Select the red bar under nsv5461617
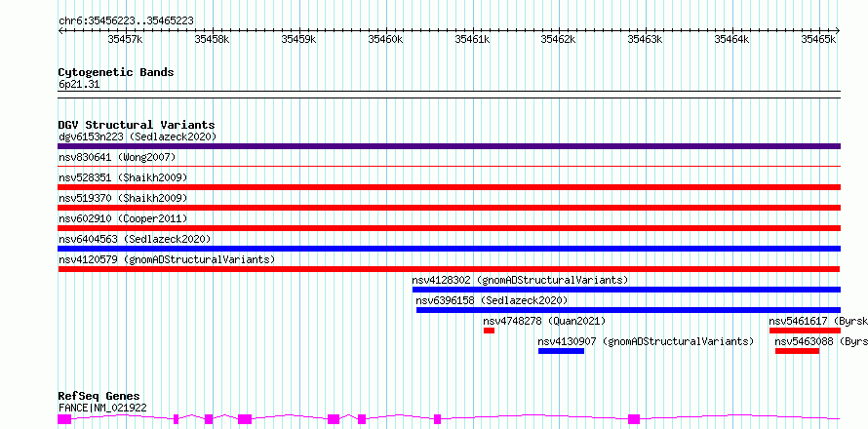Viewport: 868px width, 429px height. click(x=805, y=331)
